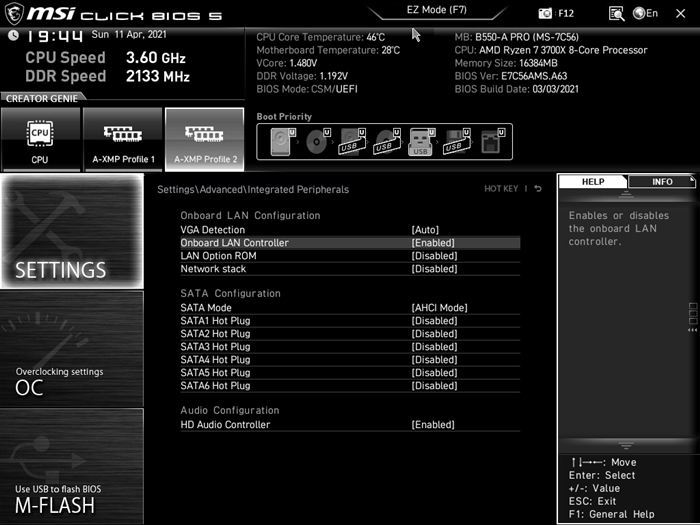Click the down arrow in help panel

coord(626,446)
